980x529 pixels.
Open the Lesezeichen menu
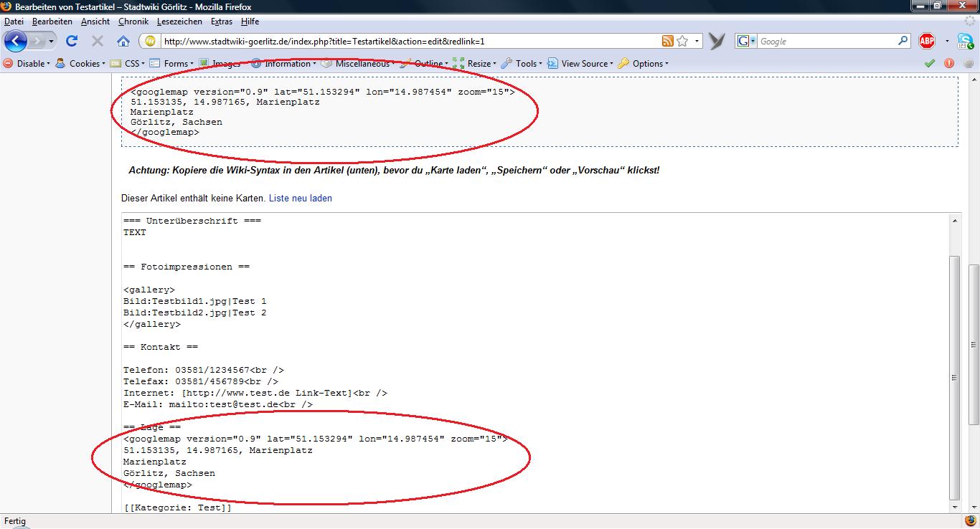(x=179, y=22)
